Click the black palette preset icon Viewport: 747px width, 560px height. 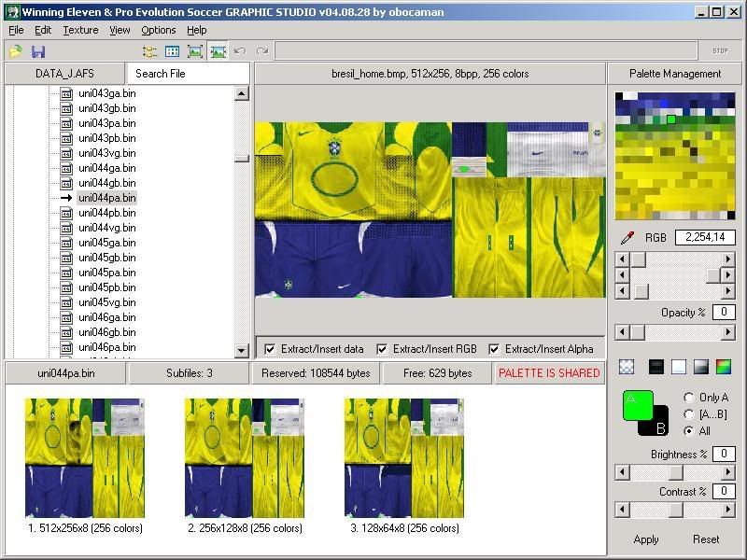[656, 366]
